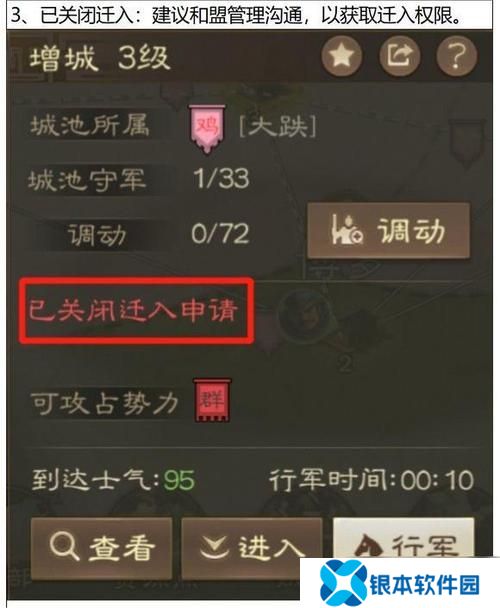
Task: Tap the 城池守军 1/33 garrison value
Action: [x=221, y=179]
